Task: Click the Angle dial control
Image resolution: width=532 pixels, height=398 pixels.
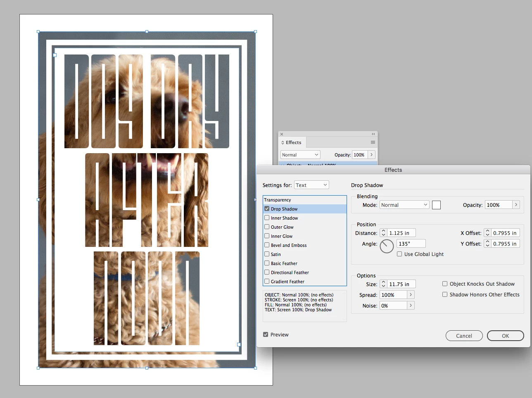Action: pos(387,246)
